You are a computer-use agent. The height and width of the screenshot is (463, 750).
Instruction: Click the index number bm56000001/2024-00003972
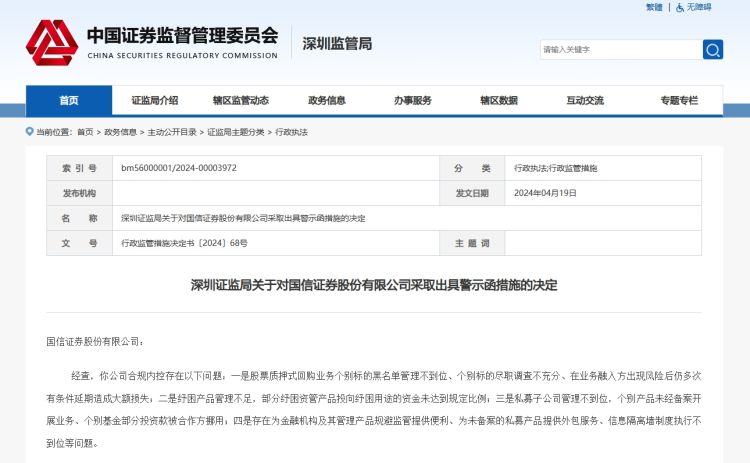click(179, 168)
